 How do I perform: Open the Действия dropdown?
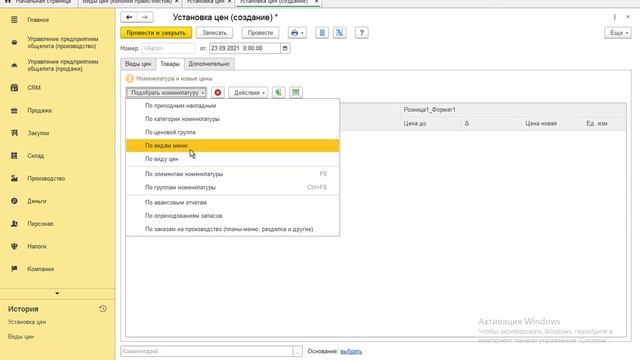point(248,93)
